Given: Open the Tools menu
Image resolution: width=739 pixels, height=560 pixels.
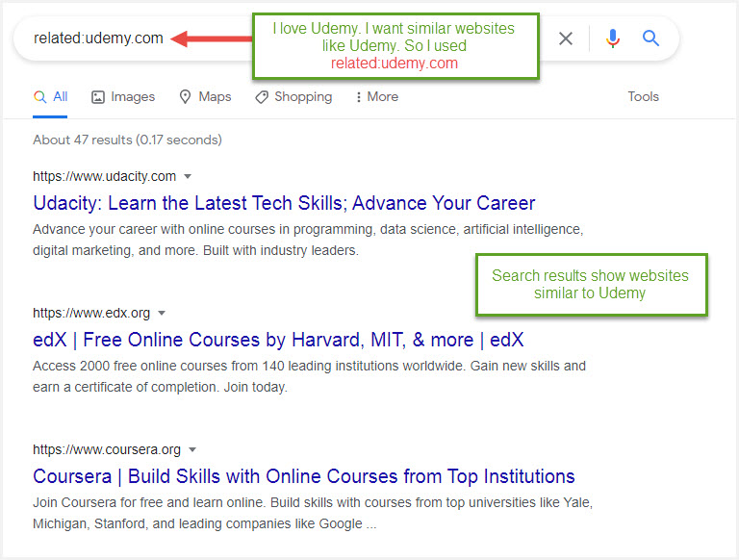Looking at the screenshot, I should pyautogui.click(x=643, y=97).
